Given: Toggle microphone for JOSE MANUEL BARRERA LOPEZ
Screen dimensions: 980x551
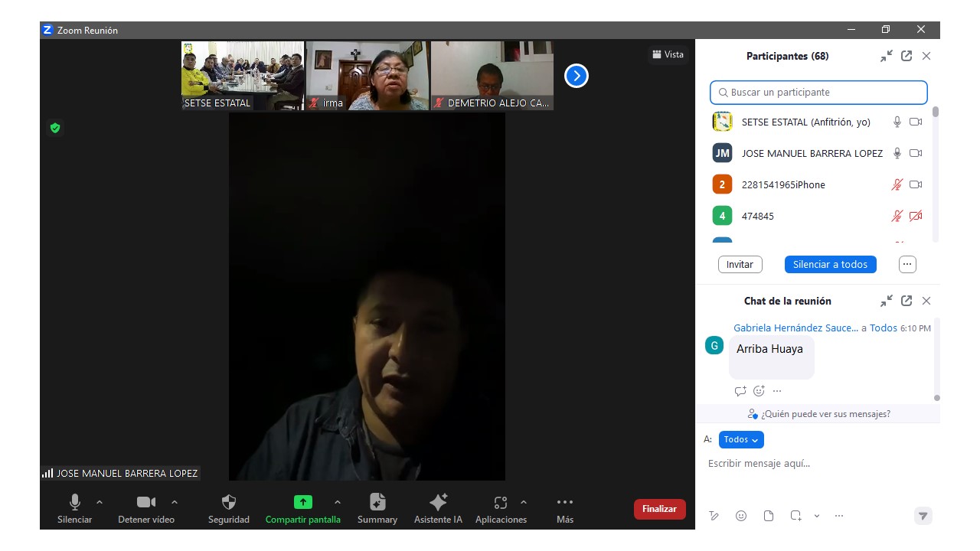Looking at the screenshot, I should [x=897, y=153].
